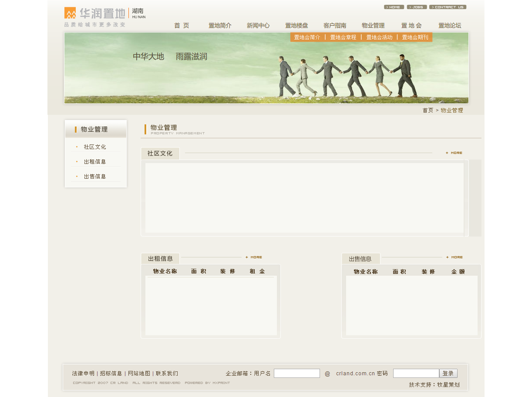
Task: Select 社区文化 in the sidebar
Action: pyautogui.click(x=95, y=147)
